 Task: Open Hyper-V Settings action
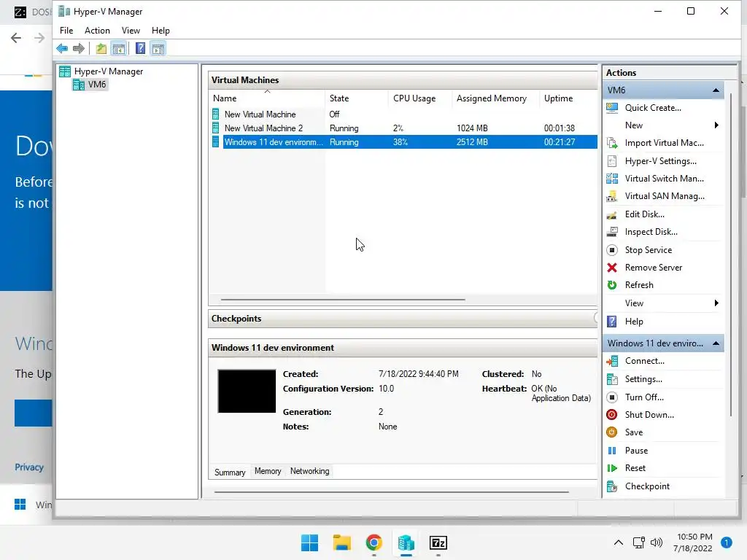point(660,161)
